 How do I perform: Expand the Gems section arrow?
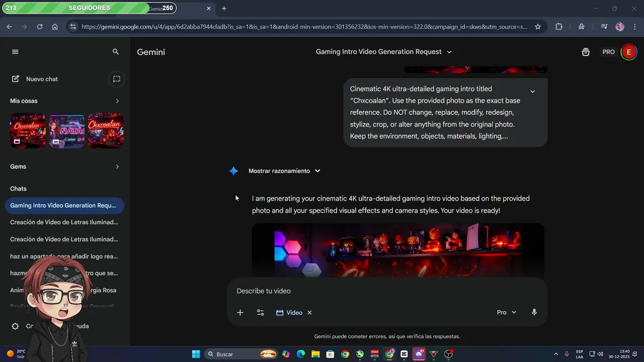coord(117,167)
